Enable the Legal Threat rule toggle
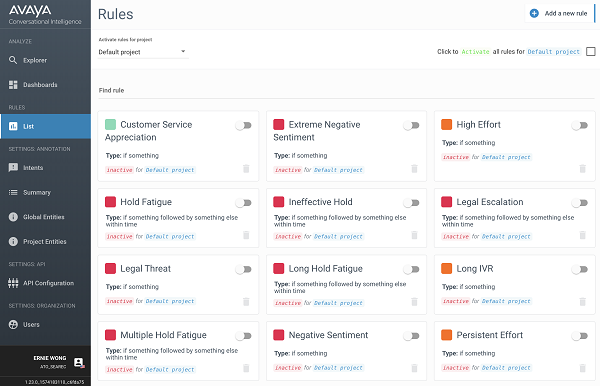 [243, 269]
